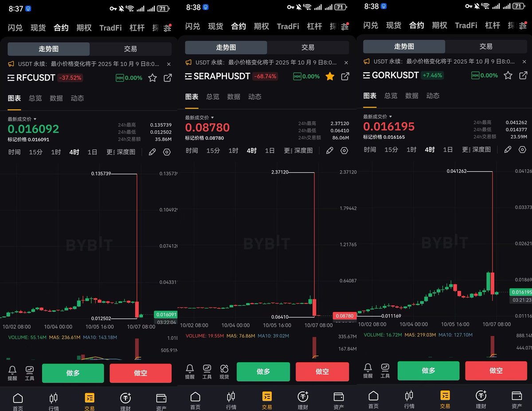The height and width of the screenshot is (411, 532).
Task: Open 资产 wallet on GORKUSDT screen
Action: point(517,399)
